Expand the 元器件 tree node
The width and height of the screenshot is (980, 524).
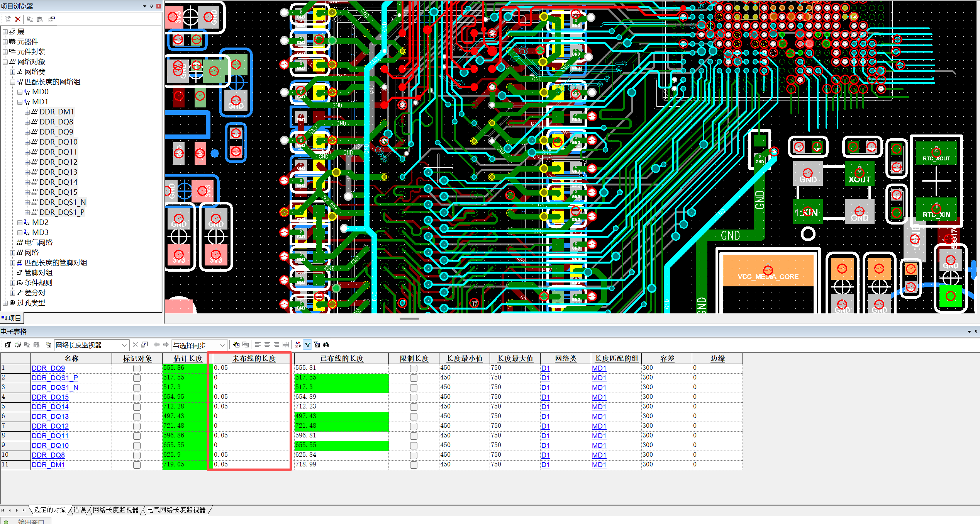coord(5,42)
